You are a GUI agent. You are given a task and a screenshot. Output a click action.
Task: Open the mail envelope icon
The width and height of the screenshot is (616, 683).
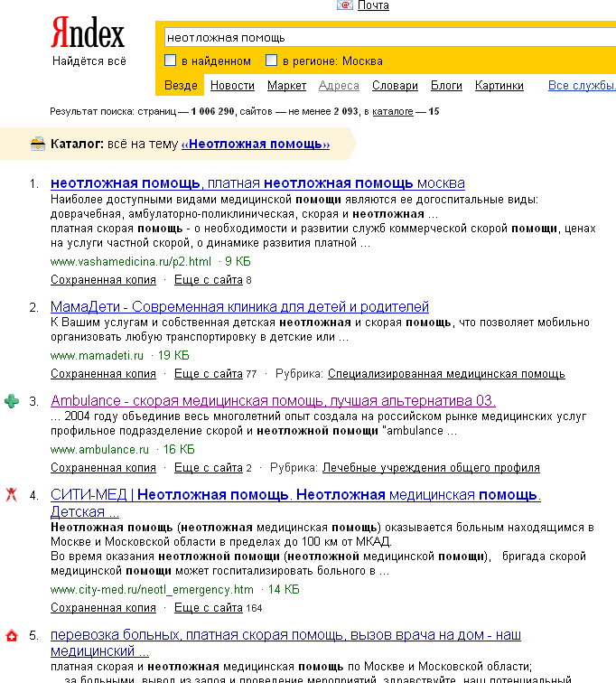345,5
